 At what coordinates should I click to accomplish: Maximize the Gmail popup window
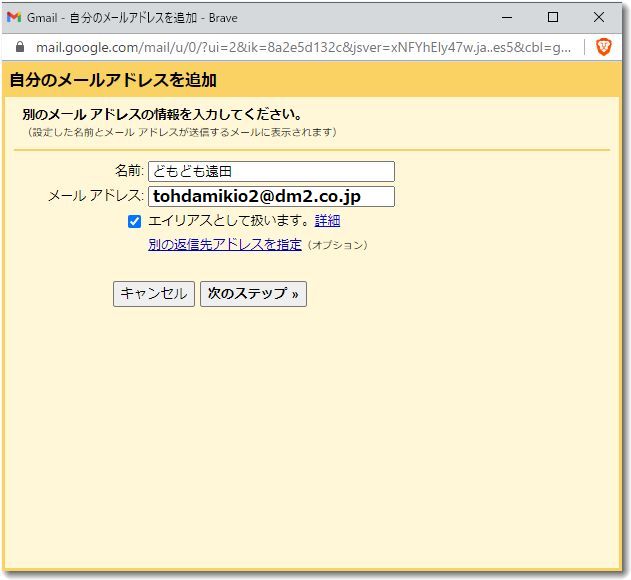pyautogui.click(x=553, y=17)
